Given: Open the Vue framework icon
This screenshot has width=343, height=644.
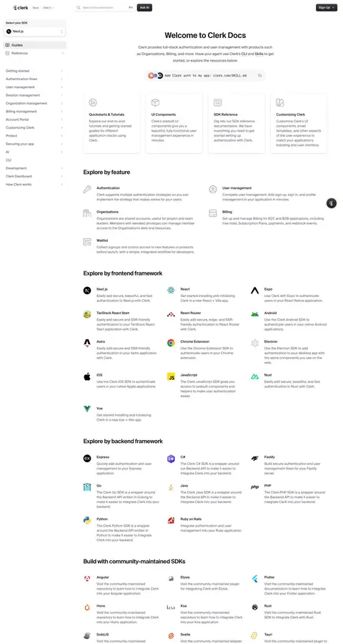Looking at the screenshot, I should click(87, 409).
